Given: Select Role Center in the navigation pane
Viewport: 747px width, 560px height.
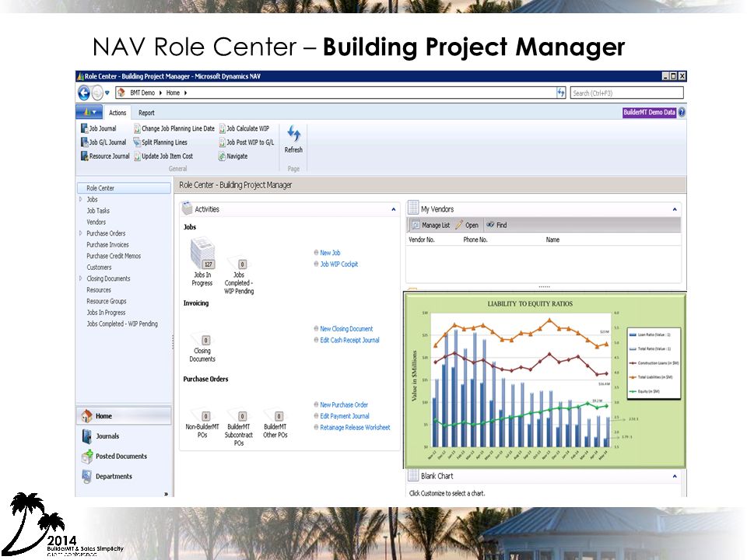Looking at the screenshot, I should coord(124,188).
